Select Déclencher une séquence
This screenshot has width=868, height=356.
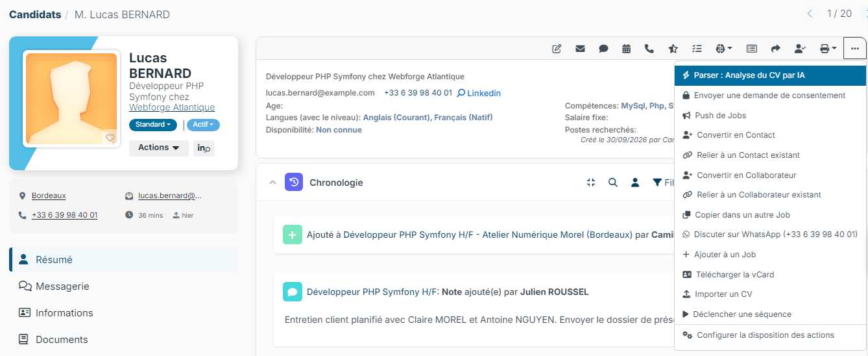pos(771,314)
